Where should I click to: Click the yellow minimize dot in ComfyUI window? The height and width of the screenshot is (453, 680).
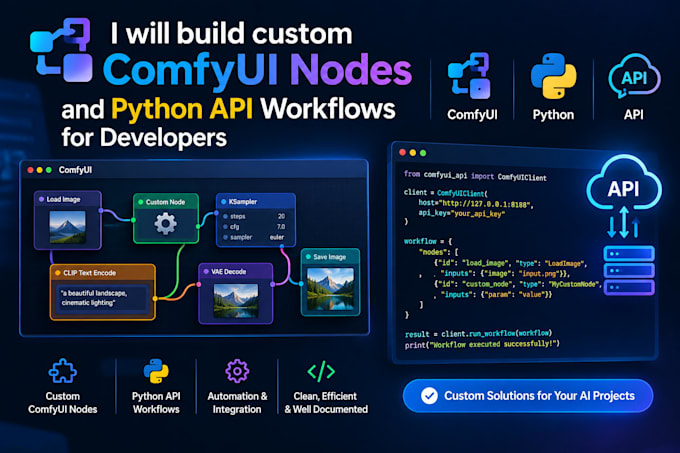pos(39,170)
